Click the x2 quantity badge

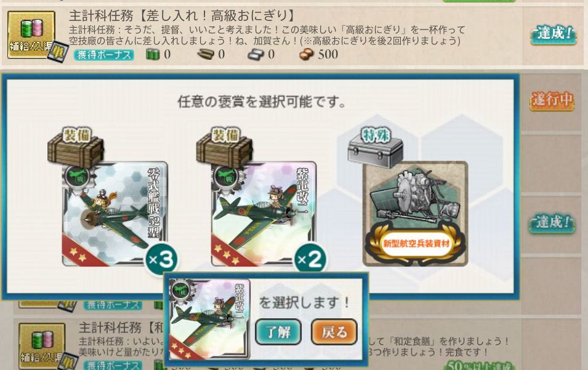click(x=310, y=259)
